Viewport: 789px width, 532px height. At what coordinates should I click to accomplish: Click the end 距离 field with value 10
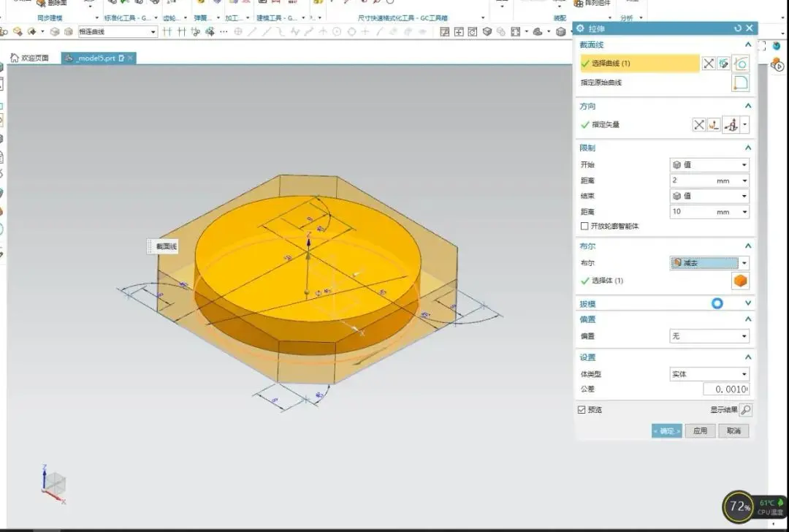(709, 212)
